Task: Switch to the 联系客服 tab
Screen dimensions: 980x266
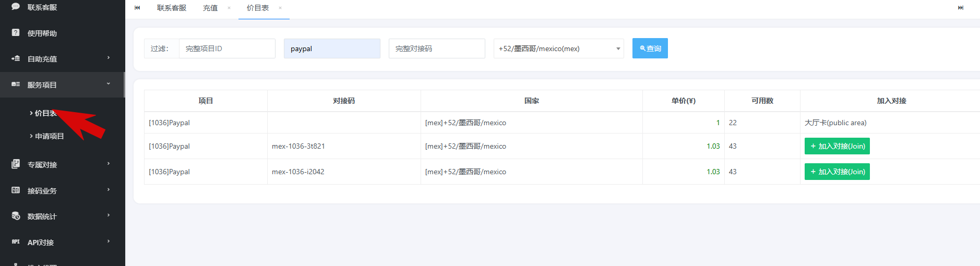Action: pyautogui.click(x=172, y=8)
